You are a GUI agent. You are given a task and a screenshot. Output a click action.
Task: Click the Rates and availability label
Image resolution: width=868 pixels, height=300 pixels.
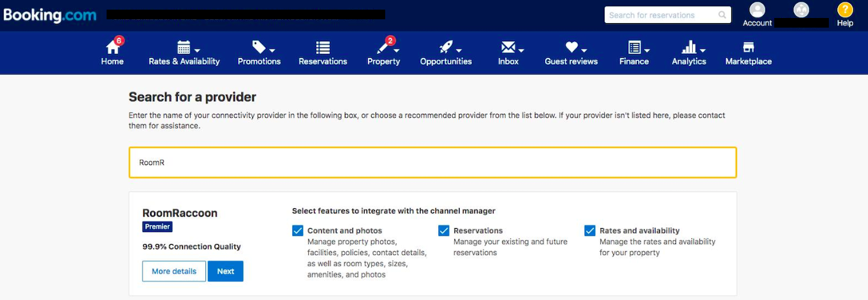coord(639,231)
